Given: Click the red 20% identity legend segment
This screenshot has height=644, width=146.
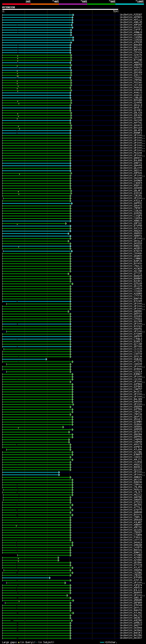Looking at the screenshot, I should pyautogui.click(x=16, y=4).
